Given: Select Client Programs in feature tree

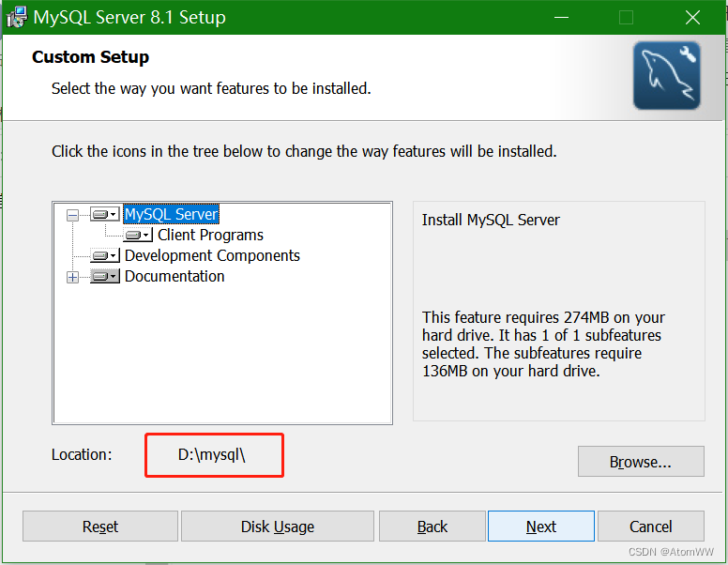Looking at the screenshot, I should pyautogui.click(x=210, y=236).
